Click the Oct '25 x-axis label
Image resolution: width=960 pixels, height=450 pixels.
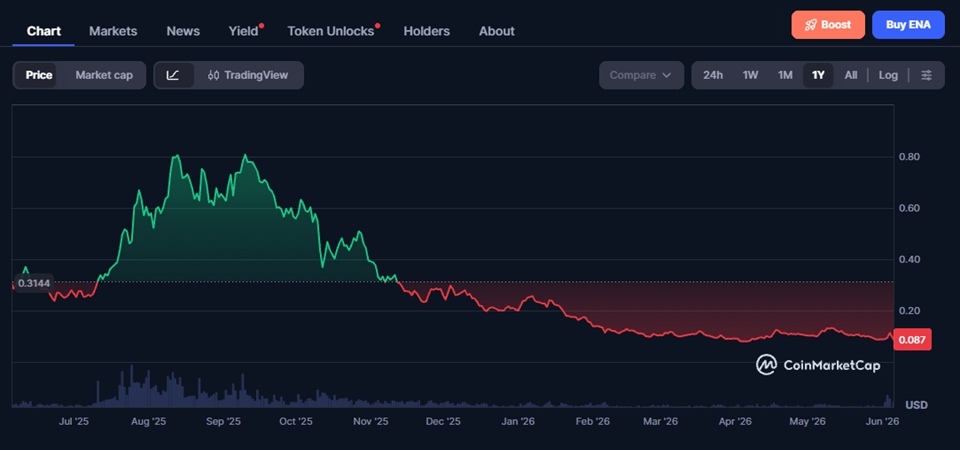pyautogui.click(x=296, y=422)
